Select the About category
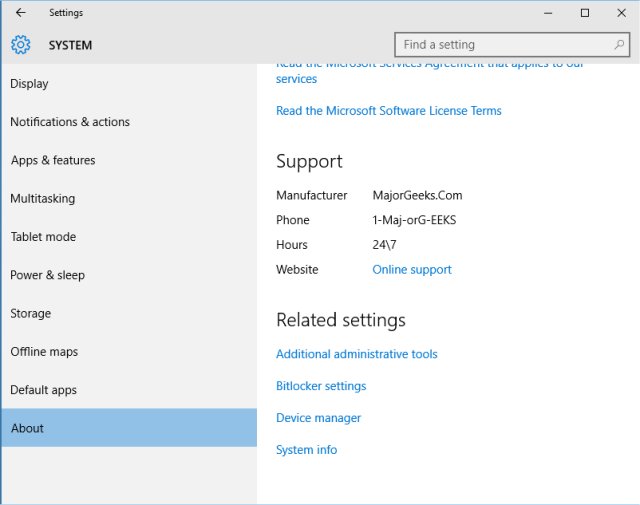Image resolution: width=640 pixels, height=505 pixels. click(x=129, y=427)
